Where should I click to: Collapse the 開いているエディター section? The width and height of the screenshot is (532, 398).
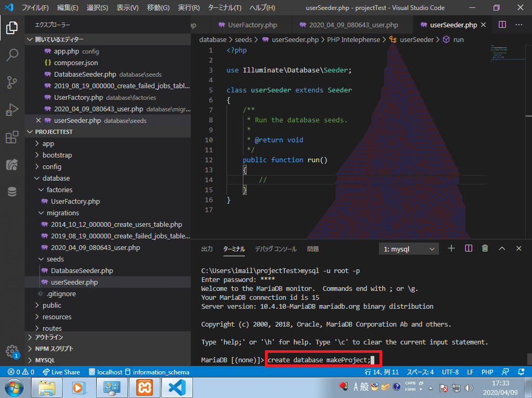[108, 39]
